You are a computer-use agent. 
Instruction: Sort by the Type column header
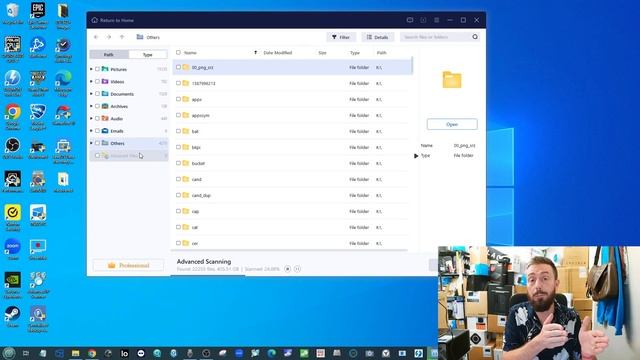coord(355,53)
